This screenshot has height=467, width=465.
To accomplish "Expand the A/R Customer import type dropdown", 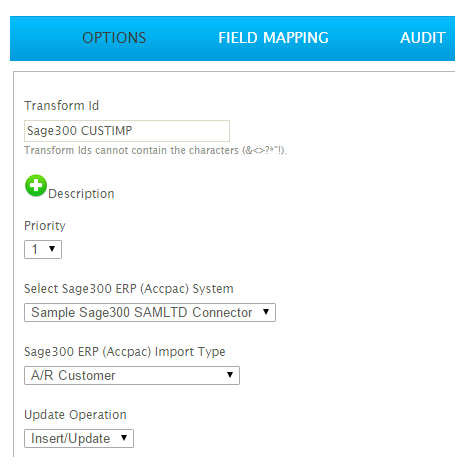I will point(132,375).
